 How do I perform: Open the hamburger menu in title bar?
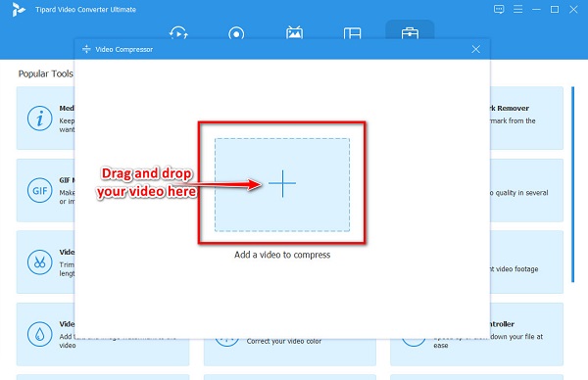[517, 9]
